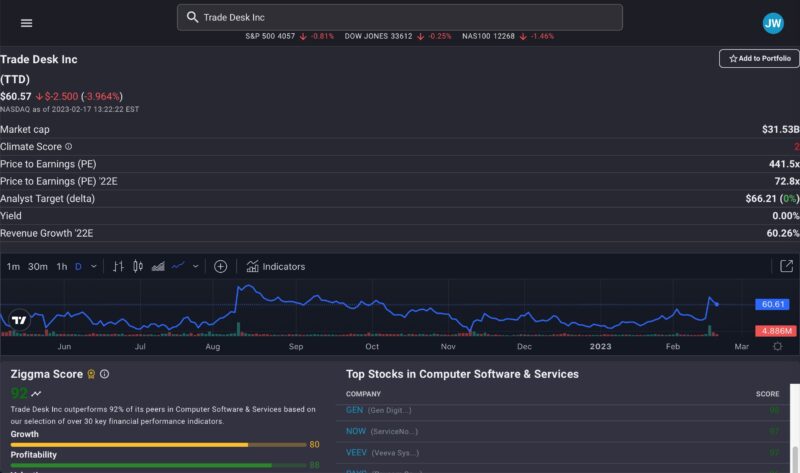The width and height of the screenshot is (800, 473).
Task: Click the Market cap $31.53B value
Action: coord(781,130)
